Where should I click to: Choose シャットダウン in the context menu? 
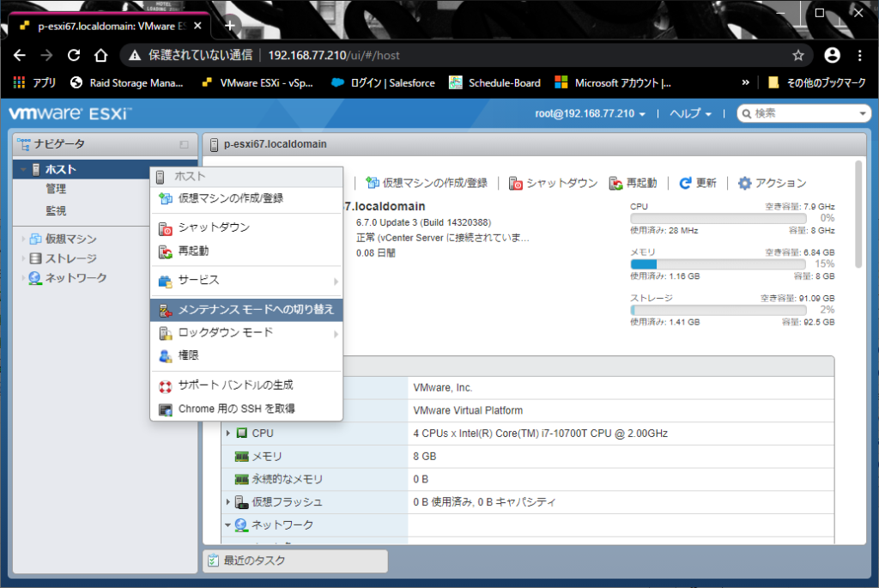[246, 227]
